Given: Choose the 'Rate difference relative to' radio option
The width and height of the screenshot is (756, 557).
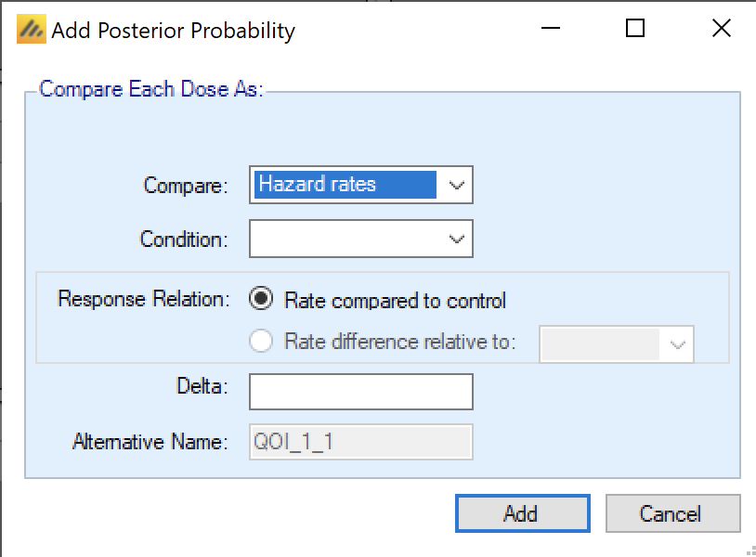Looking at the screenshot, I should (262, 342).
